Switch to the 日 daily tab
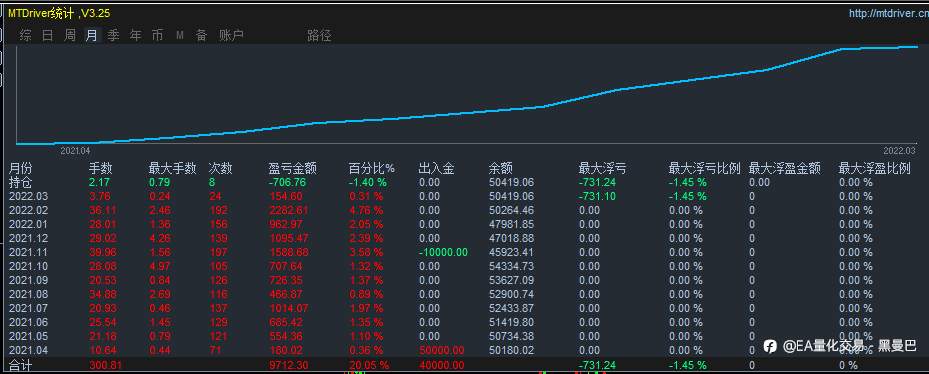Screen dimensions: 929x374 [47, 36]
